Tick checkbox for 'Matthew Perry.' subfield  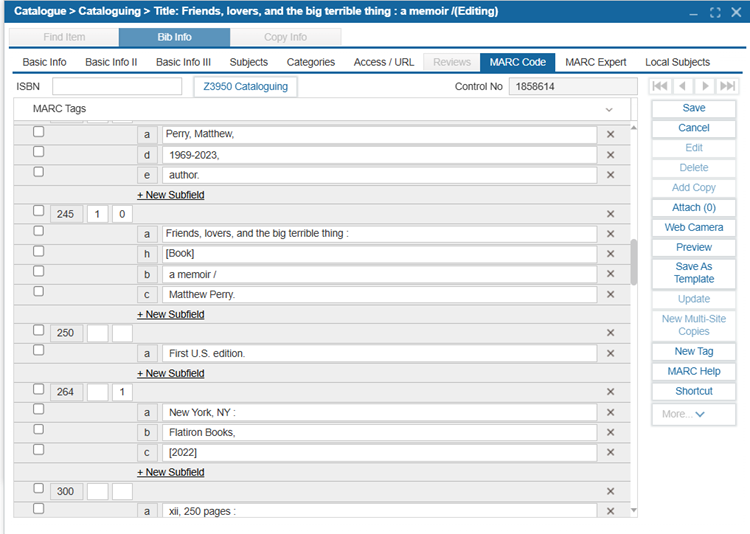point(39,291)
